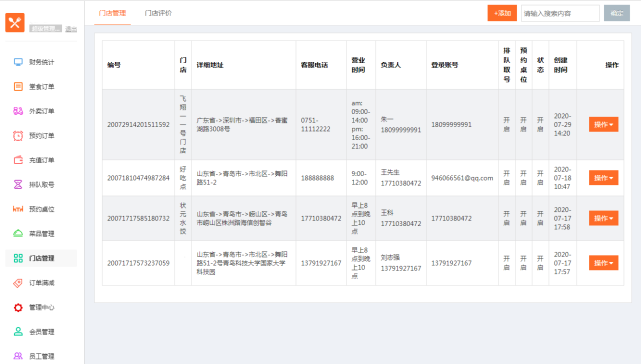This screenshot has width=641, height=364.
Task: Click the orange fork-and-knife app logo
Action: click(15, 22)
